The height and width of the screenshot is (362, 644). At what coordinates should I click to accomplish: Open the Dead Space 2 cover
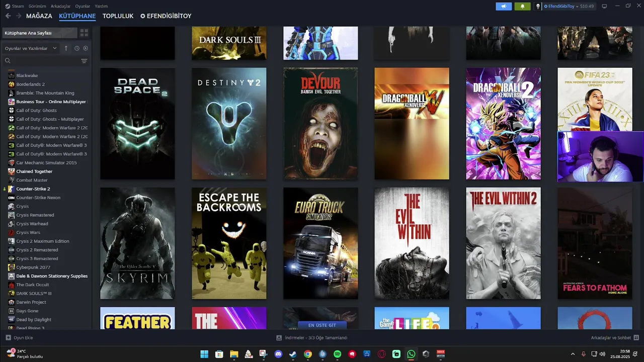[x=137, y=124]
